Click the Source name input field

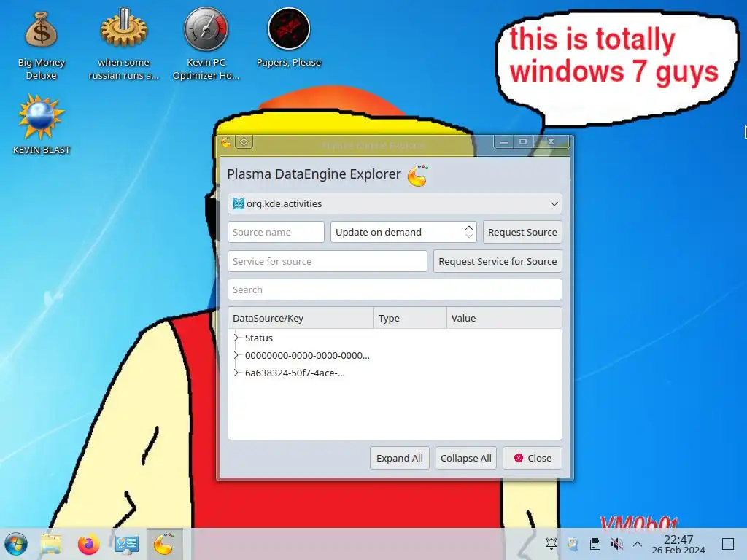(276, 232)
